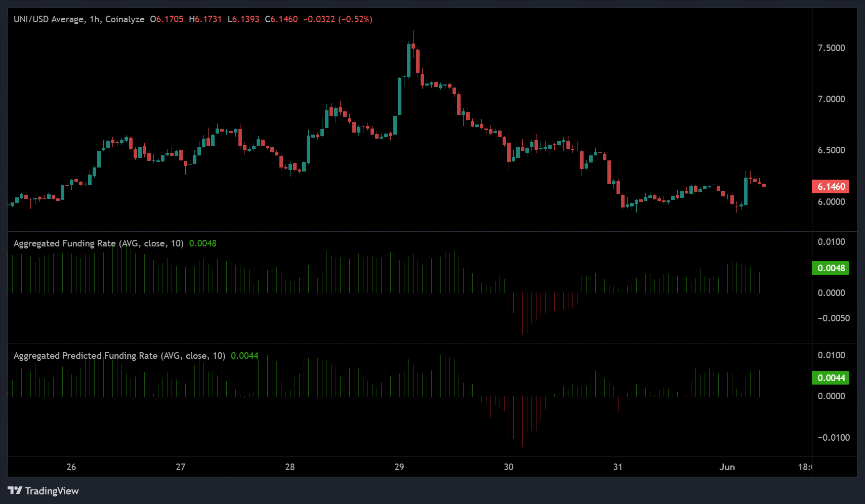This screenshot has width=865, height=504.
Task: Click the -0.0050 funding rate axis label
Action: 833,318
